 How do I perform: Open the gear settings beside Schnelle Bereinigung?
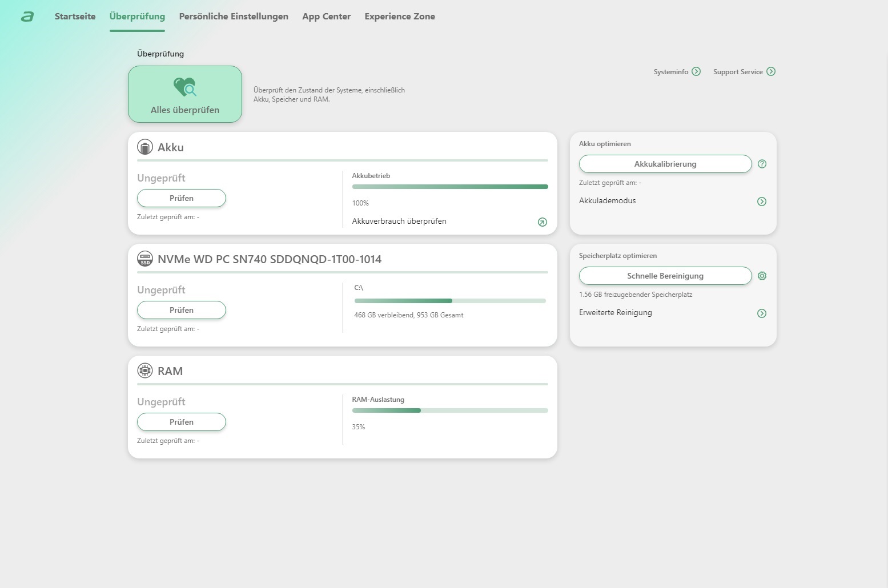coord(762,276)
